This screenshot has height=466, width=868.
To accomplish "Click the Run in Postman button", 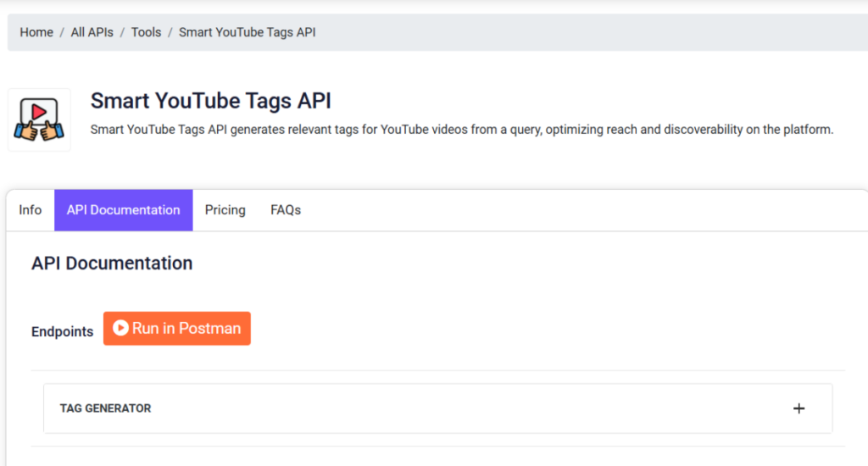I will [x=177, y=329].
